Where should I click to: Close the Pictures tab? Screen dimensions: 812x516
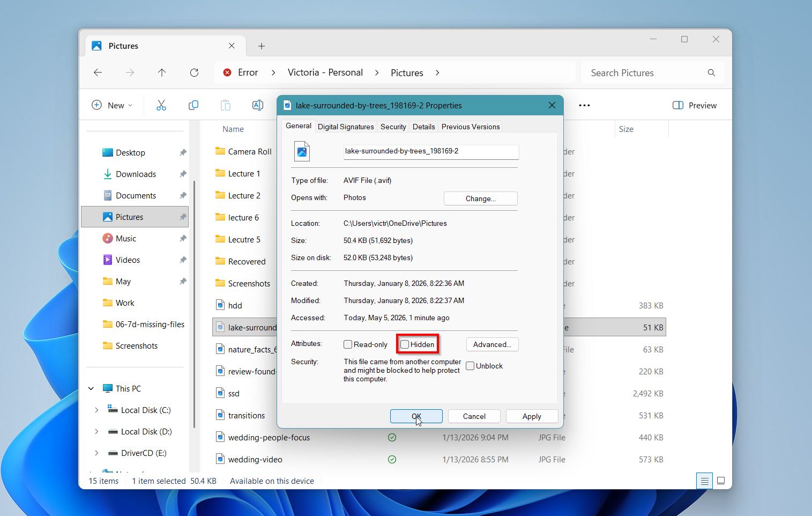click(x=232, y=46)
